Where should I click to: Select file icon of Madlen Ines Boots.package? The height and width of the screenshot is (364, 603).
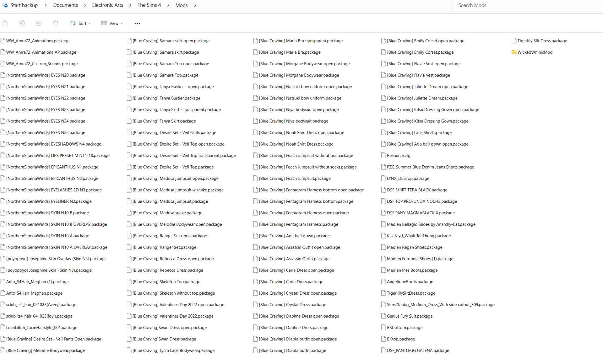click(383, 270)
